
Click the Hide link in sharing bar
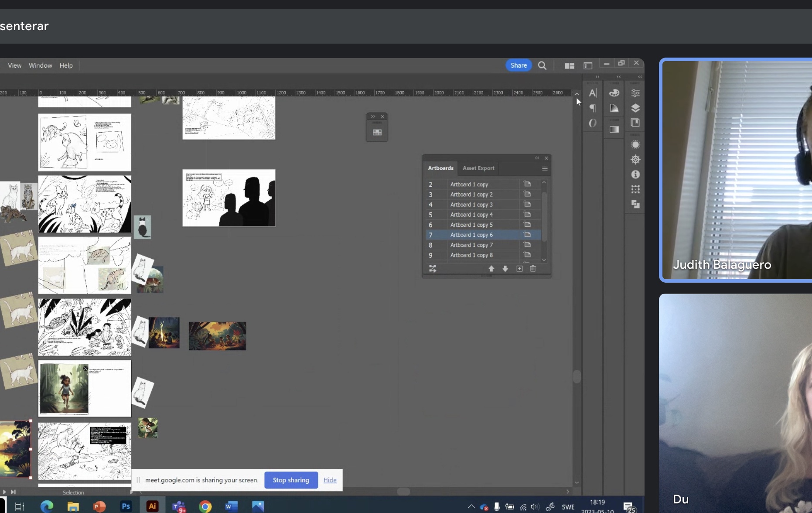pos(330,480)
